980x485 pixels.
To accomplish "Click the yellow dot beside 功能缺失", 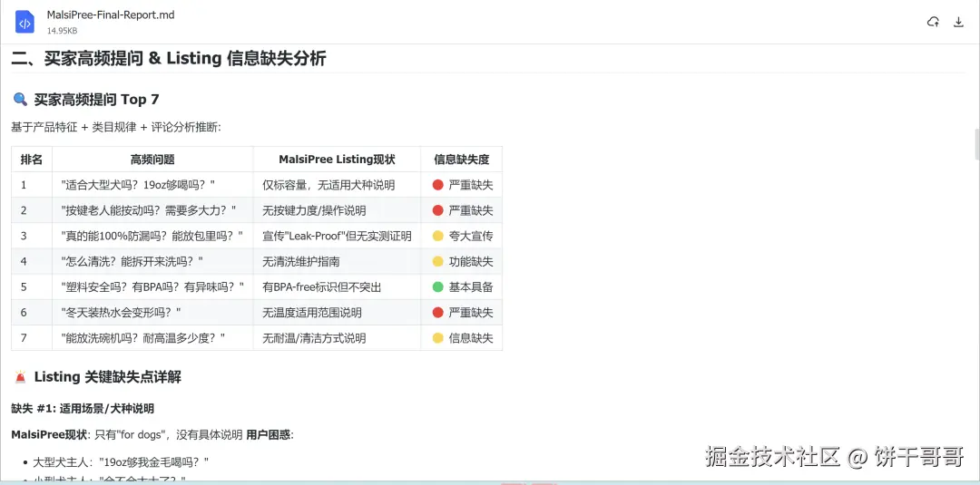I will tap(438, 262).
